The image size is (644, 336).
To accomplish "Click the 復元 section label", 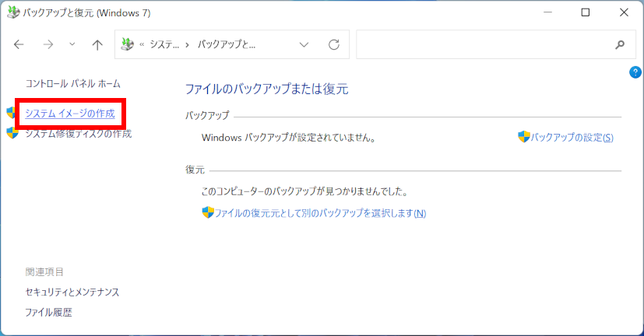I will [x=195, y=170].
